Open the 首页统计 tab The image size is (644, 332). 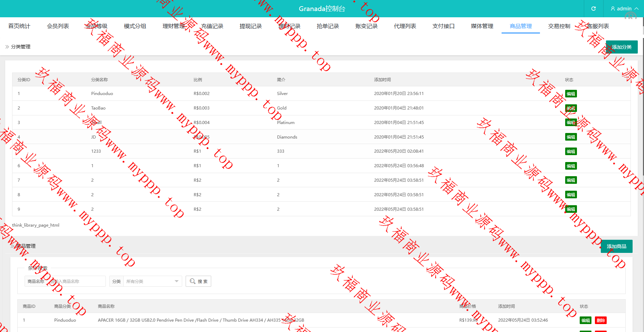[x=19, y=26]
